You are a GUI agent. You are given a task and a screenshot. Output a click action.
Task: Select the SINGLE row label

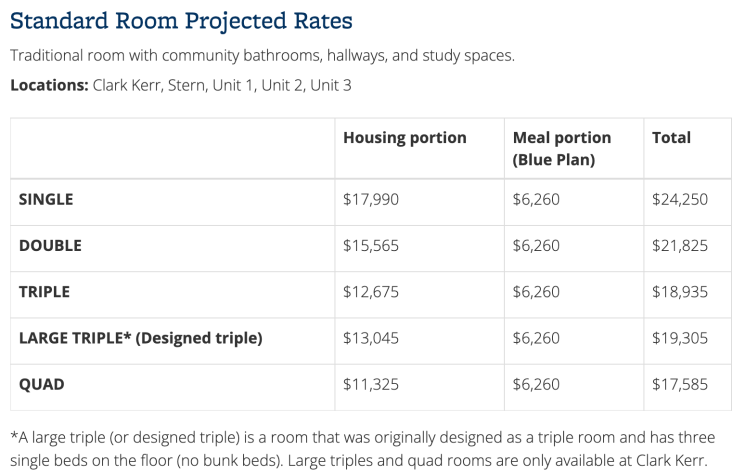[x=46, y=199]
